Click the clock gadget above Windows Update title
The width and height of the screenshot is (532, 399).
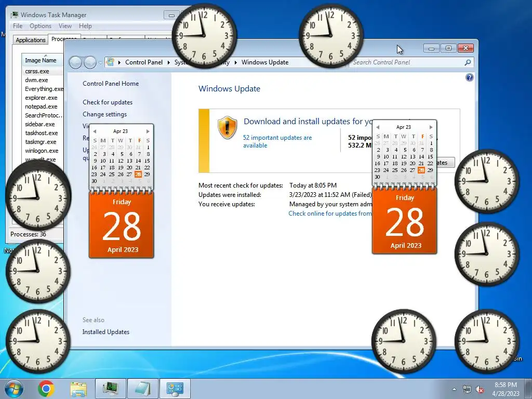pos(204,36)
